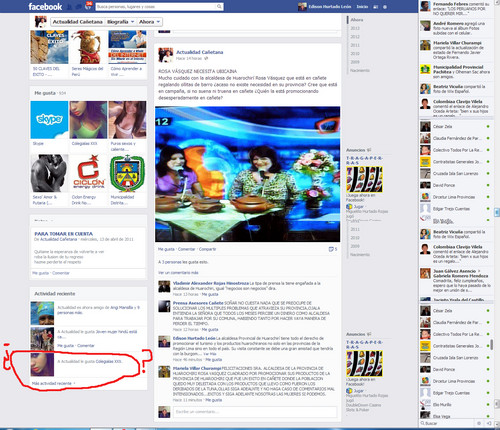
Task: Open the friend requests icon
Action: [x=70, y=7]
